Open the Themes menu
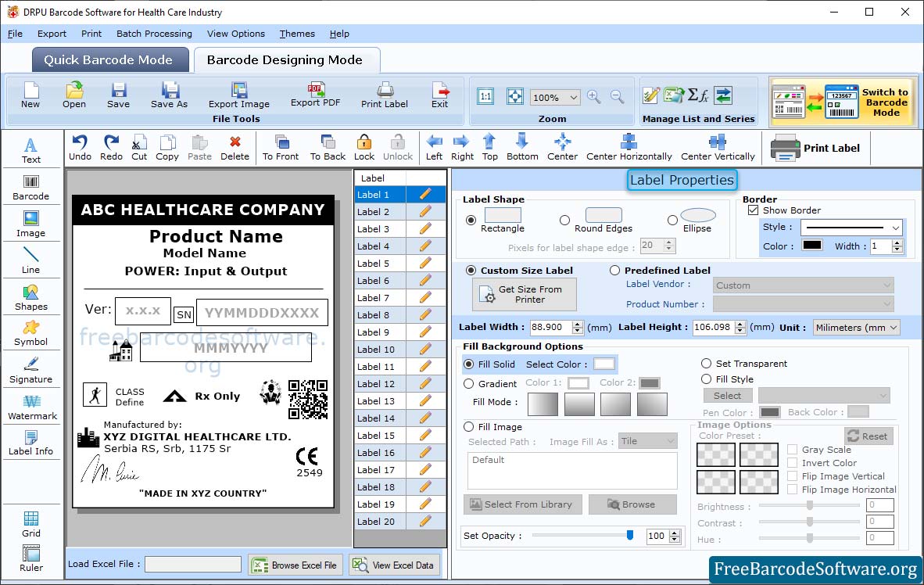This screenshot has width=924, height=585. [x=297, y=34]
